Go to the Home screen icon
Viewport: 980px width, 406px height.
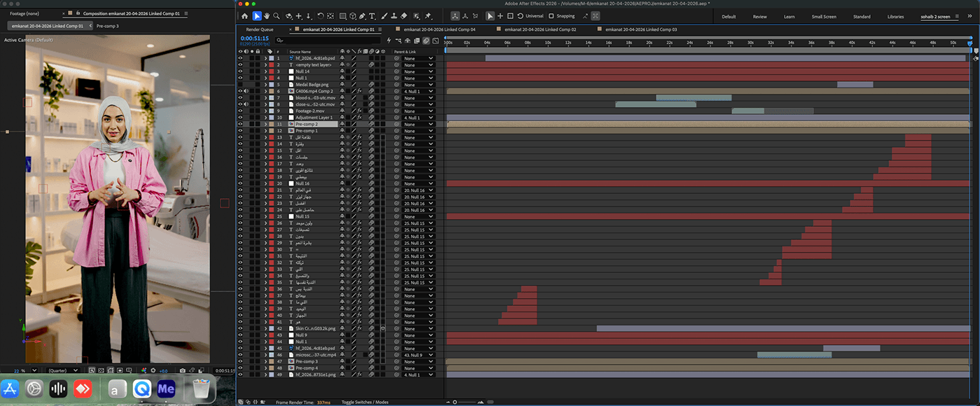(244, 16)
